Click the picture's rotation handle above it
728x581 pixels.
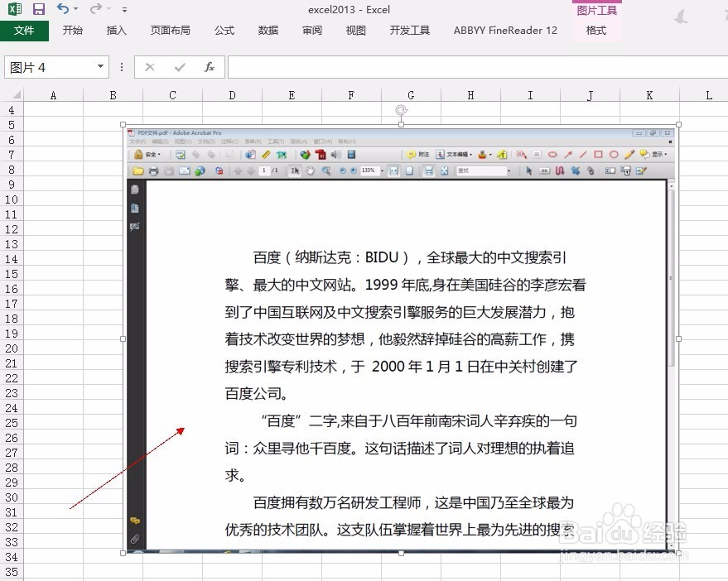(401, 110)
